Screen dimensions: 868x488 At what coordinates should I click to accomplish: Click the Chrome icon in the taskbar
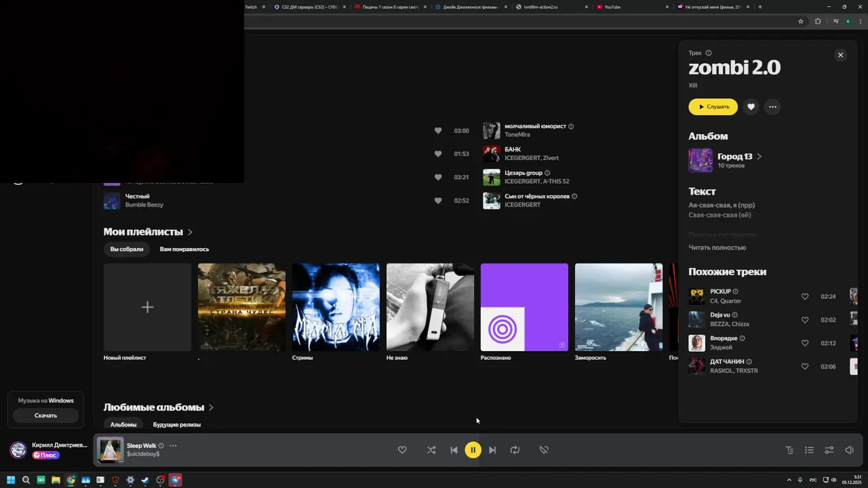(71, 480)
